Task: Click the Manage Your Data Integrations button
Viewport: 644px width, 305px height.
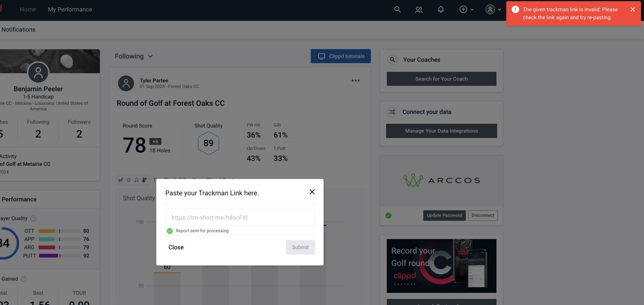Action: tap(442, 131)
